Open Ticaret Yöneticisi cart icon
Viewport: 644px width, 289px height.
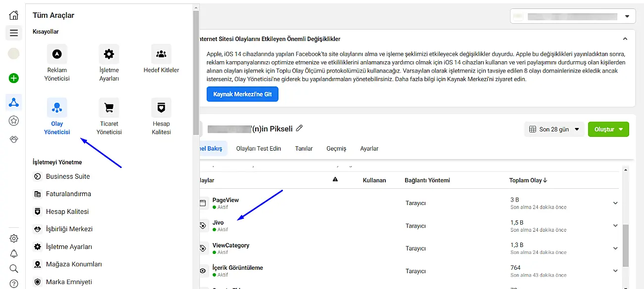tap(109, 107)
